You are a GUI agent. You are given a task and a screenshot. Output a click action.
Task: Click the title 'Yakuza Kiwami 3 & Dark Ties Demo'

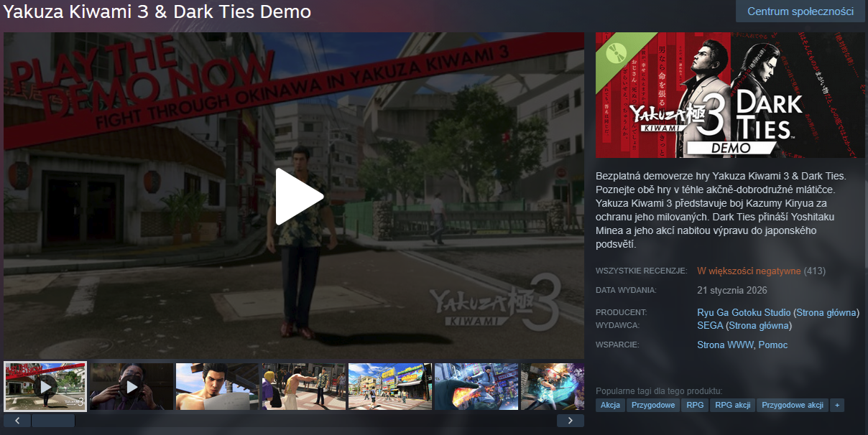pos(157,11)
